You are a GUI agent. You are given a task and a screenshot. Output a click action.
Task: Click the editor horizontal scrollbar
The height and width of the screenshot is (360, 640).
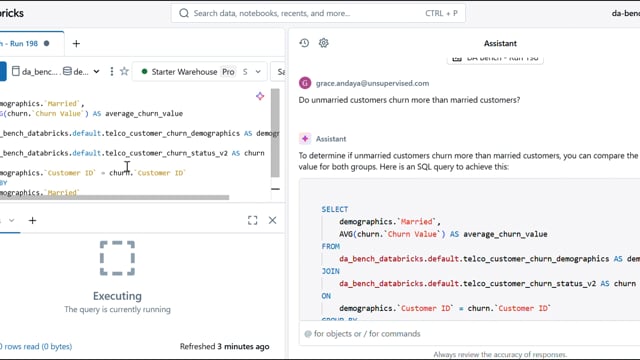click(114, 198)
